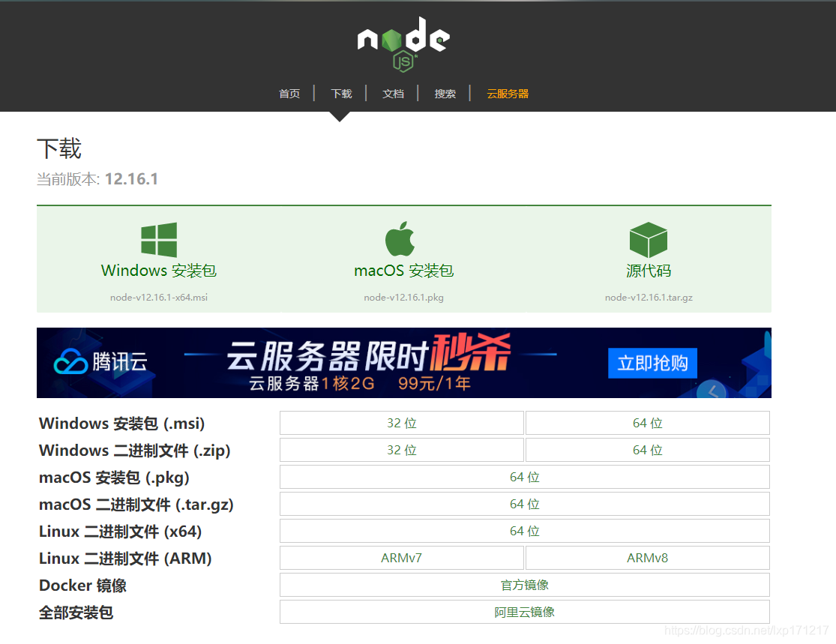Viewport: 836px width, 644px height.
Task: Open the 下载 navigation item
Action: 341,94
